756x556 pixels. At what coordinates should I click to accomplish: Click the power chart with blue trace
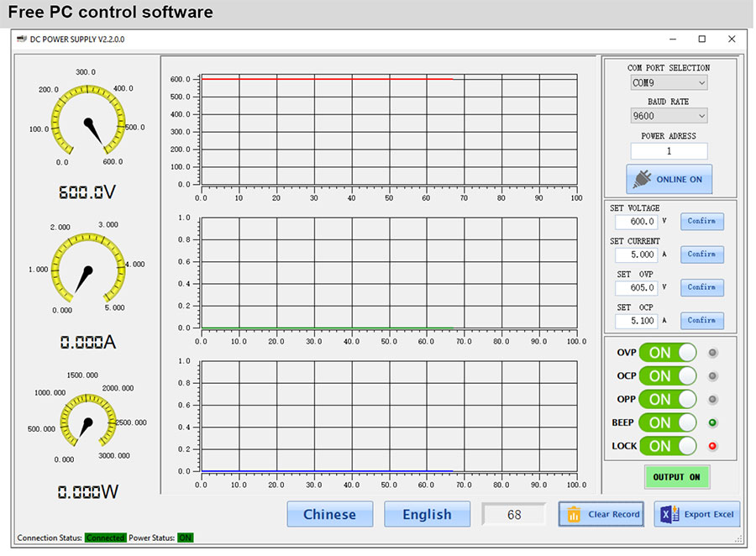(x=389, y=416)
